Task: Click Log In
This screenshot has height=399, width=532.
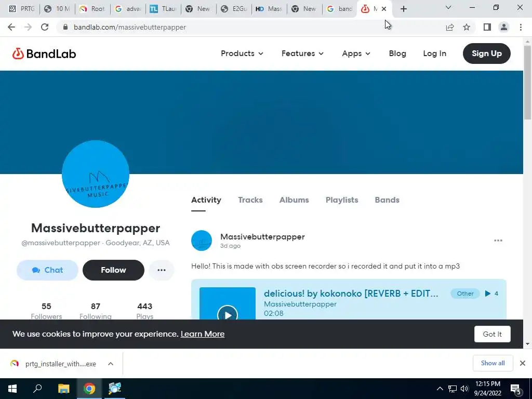Action: click(434, 54)
